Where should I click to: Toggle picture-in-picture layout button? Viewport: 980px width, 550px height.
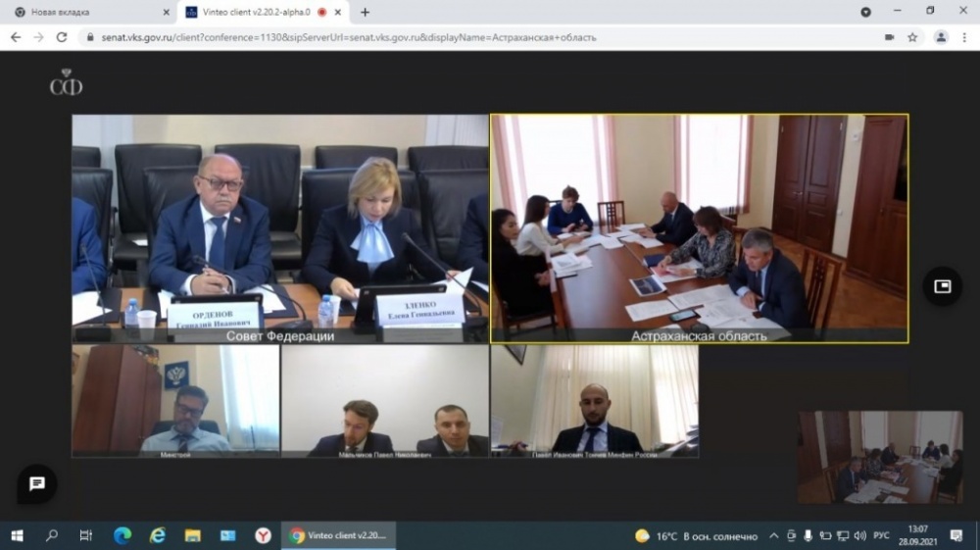pos(943,286)
